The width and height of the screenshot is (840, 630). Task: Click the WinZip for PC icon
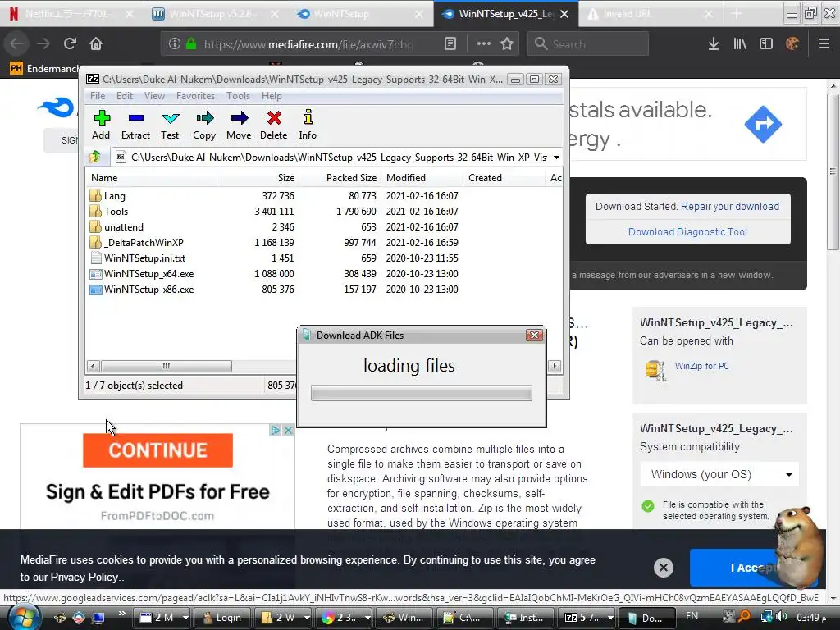pos(655,370)
